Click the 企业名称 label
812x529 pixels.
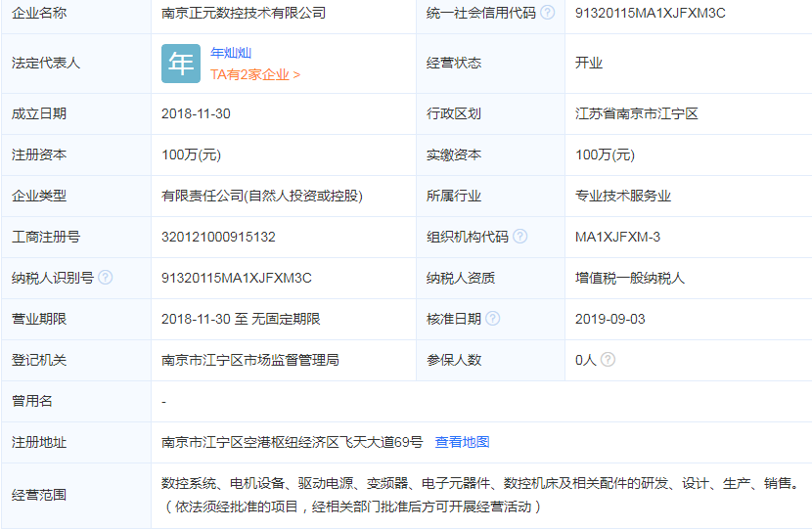click(x=39, y=13)
